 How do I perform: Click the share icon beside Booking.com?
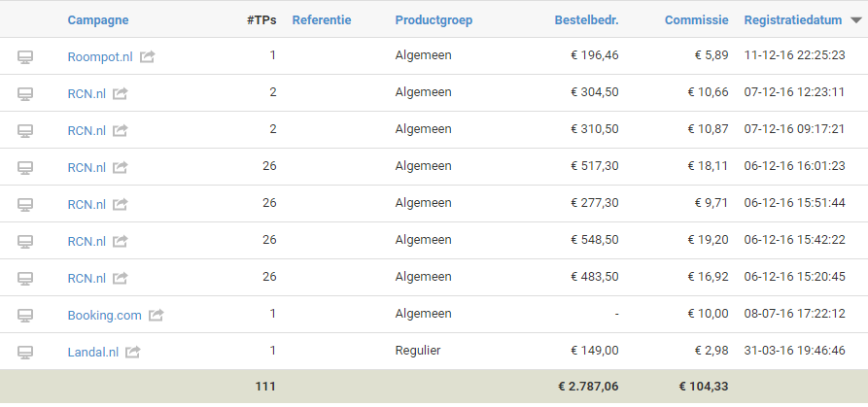click(156, 315)
